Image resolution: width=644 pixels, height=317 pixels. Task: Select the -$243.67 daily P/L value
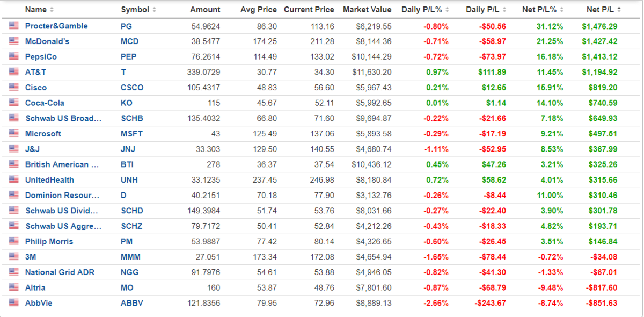pos(491,303)
